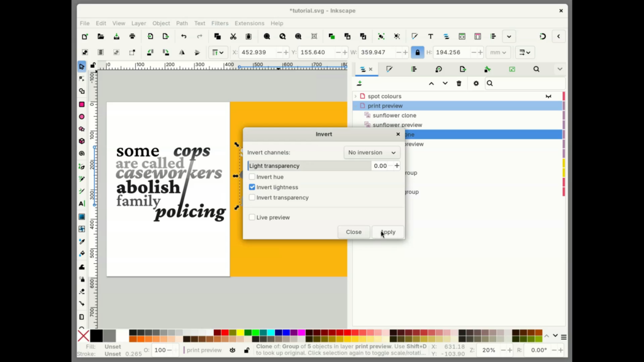Open the Print dialog via printer icon

(132, 36)
